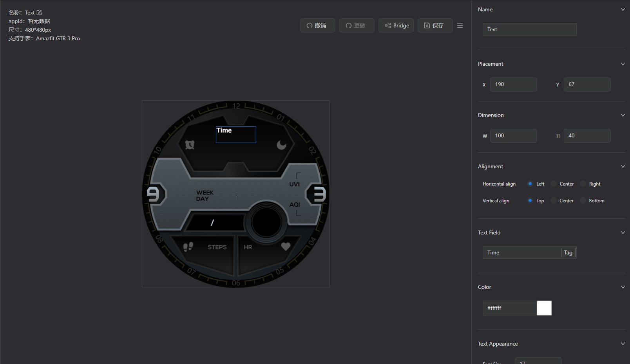Open the hamburger menu icon
This screenshot has height=364, width=630.
point(460,25)
